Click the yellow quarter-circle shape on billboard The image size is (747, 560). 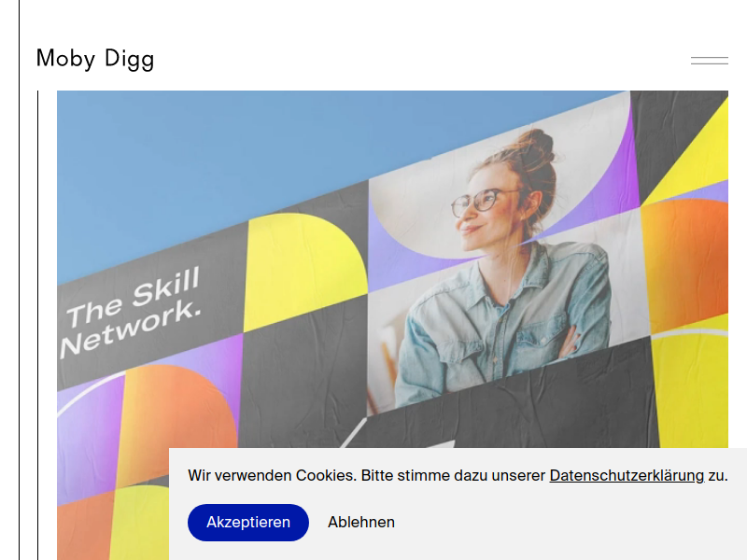point(305,272)
